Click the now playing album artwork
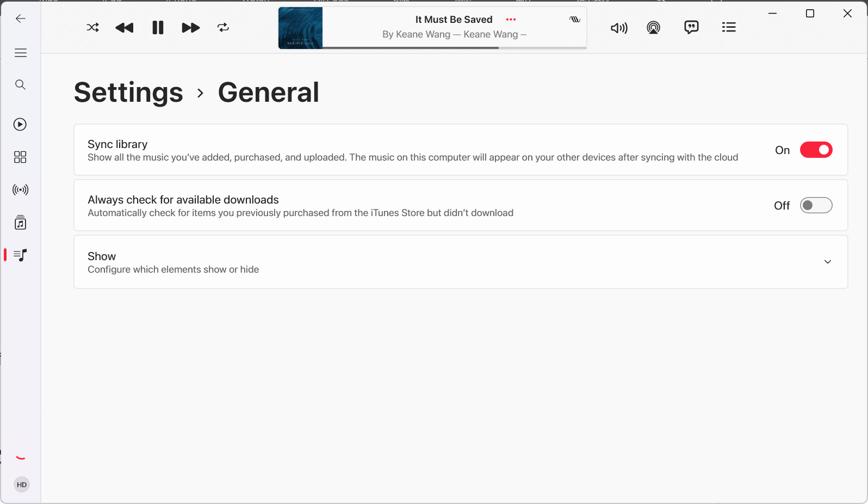 (300, 28)
